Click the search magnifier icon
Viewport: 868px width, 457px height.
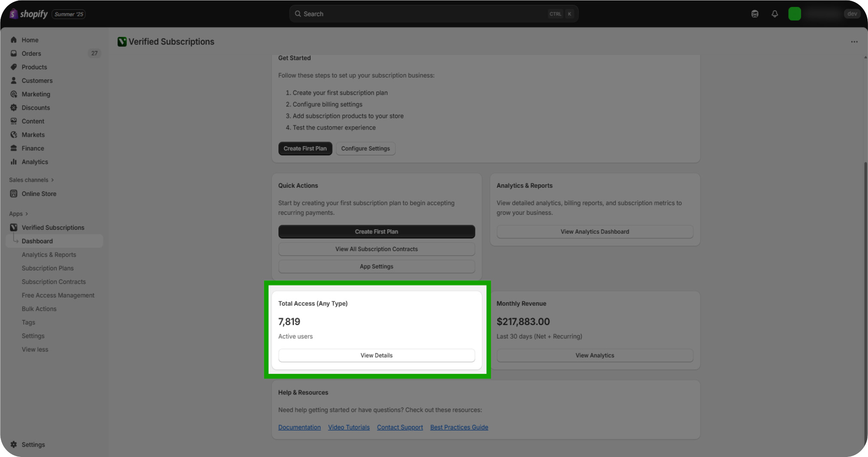[298, 14]
